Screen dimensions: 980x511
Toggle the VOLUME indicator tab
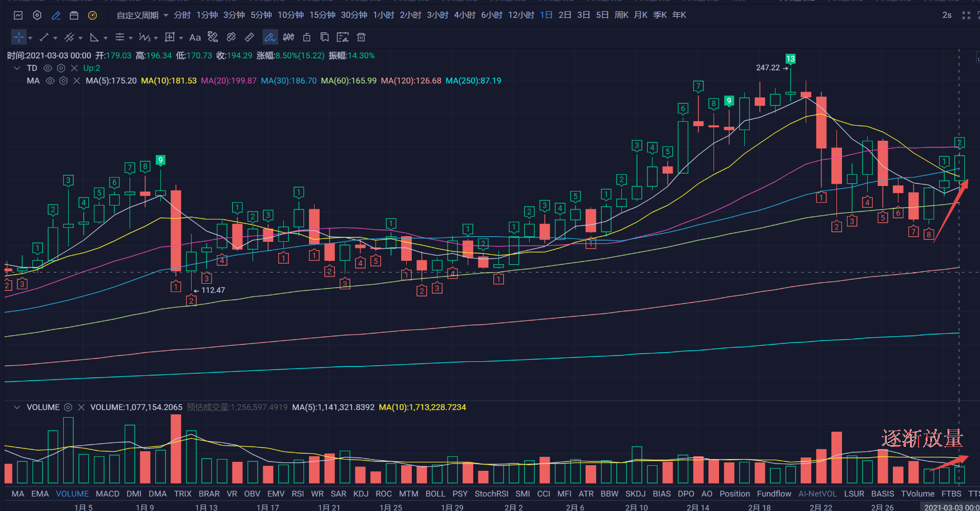[x=72, y=494]
